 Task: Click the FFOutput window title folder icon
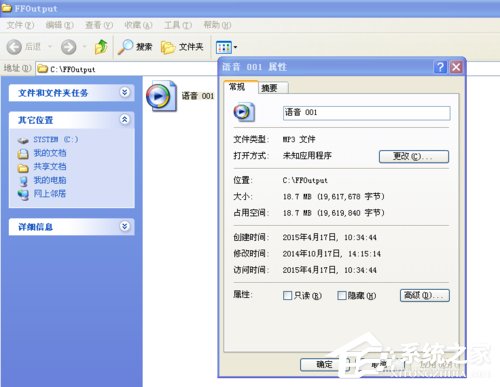tap(7, 8)
